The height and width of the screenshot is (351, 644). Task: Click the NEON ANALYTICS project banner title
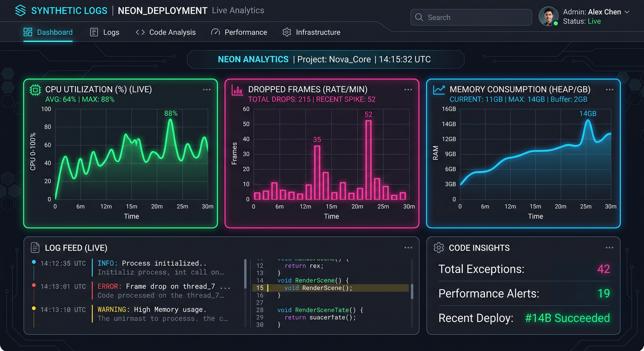(253, 59)
